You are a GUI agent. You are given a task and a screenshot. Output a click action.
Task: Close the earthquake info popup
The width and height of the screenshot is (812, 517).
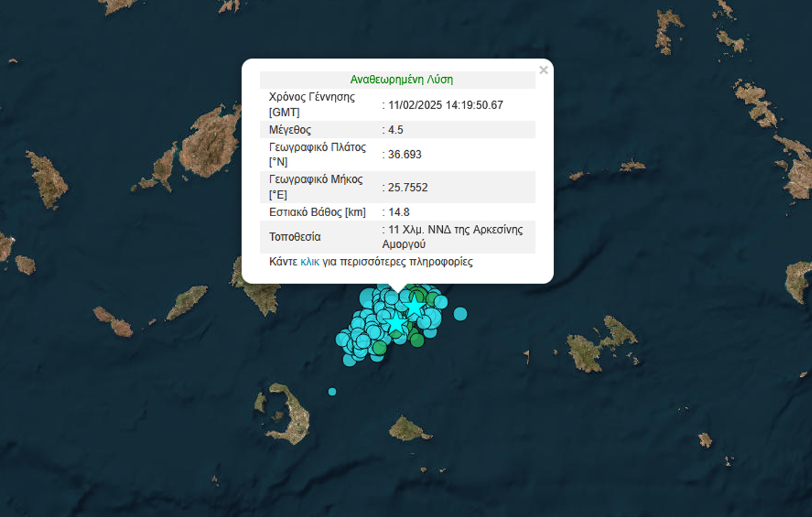543,70
